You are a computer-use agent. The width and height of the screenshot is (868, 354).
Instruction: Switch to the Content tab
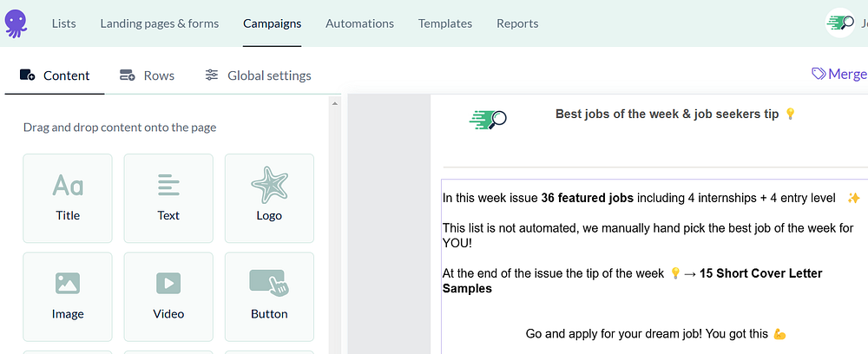point(55,75)
